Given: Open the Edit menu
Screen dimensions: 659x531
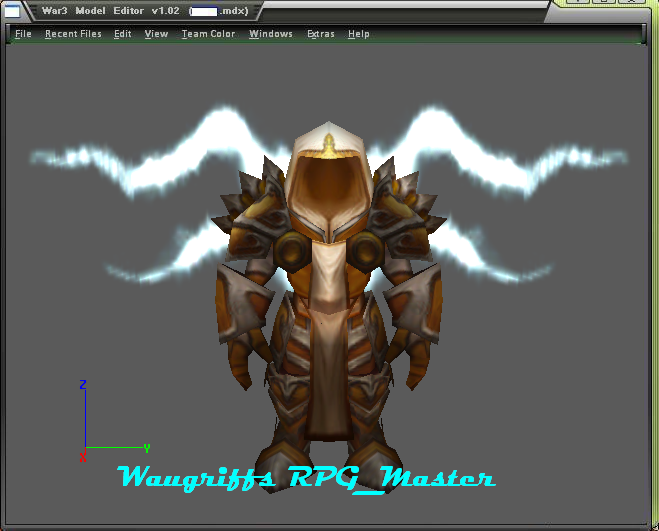Looking at the screenshot, I should pyautogui.click(x=123, y=34).
